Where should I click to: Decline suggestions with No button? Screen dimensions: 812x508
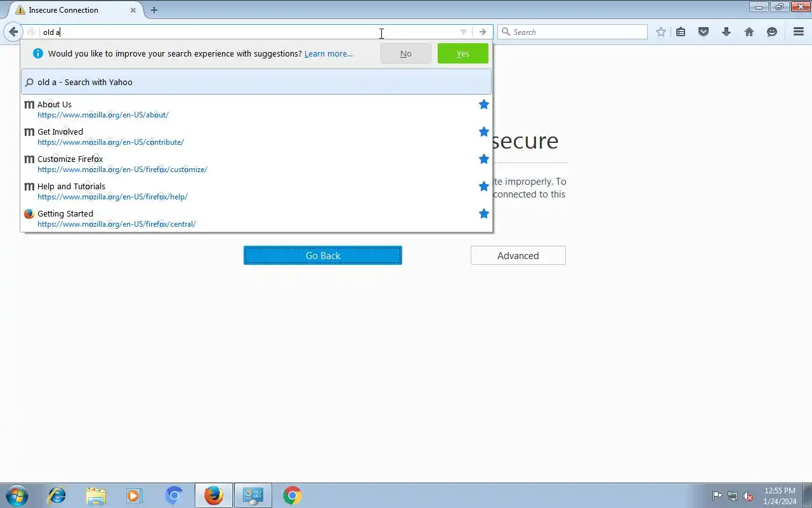406,54
